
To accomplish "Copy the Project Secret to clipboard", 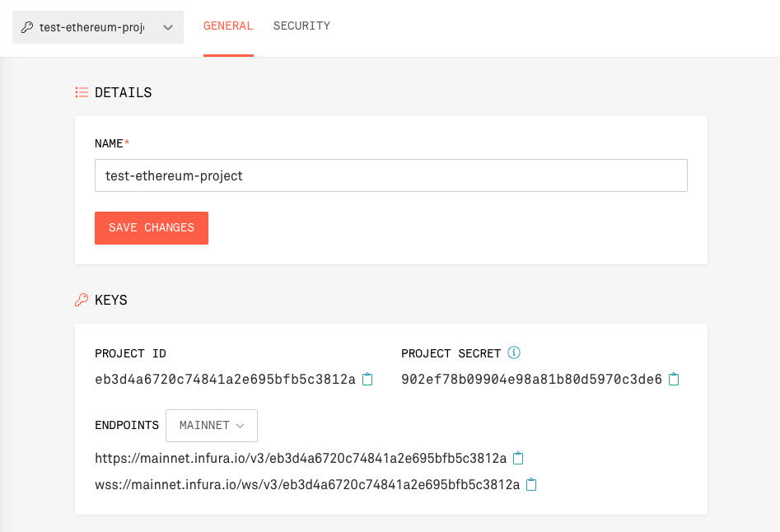I will pos(674,379).
